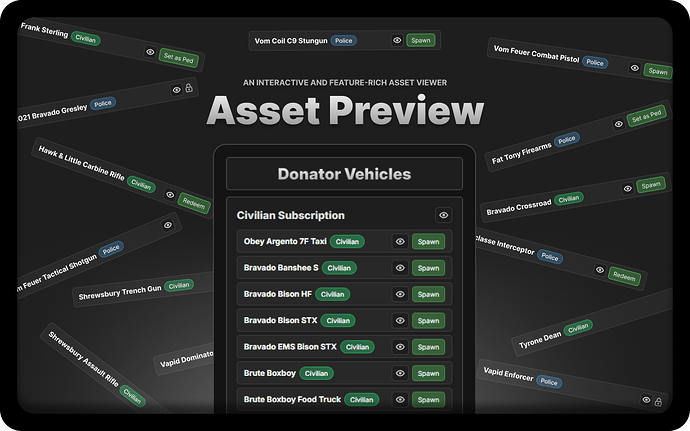Spawn the Vom Coil C9 Stungun
Screen dimensions: 690x431
coord(421,41)
